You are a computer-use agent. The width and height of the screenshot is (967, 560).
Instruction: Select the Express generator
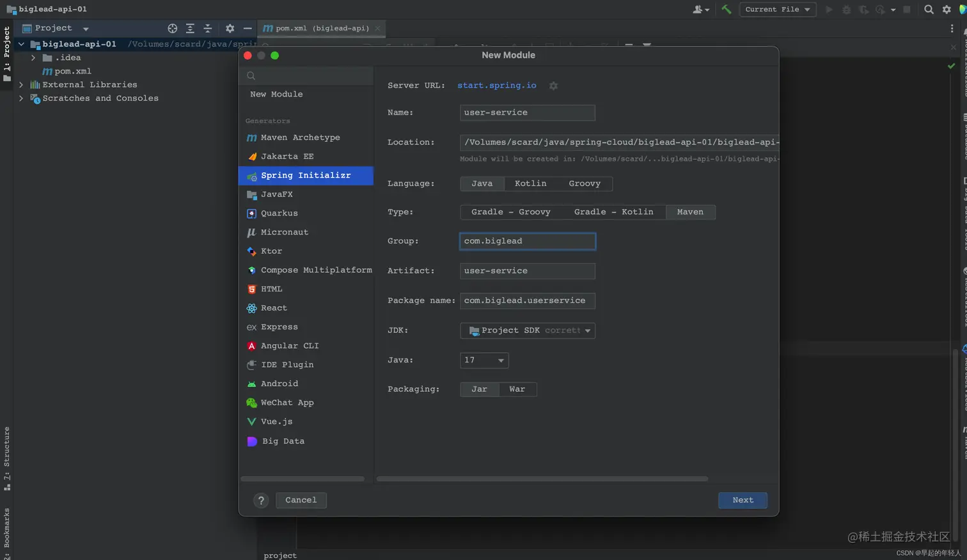pos(306,327)
